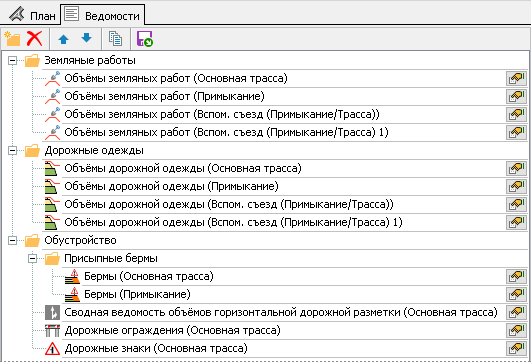Open settings button for Объёмы дорожной одежды (Примыкание)
This screenshot has width=531, height=362.
pos(516,187)
